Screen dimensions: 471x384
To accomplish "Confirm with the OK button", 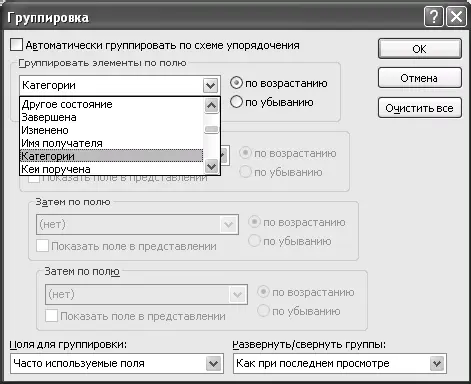I will pos(420,49).
